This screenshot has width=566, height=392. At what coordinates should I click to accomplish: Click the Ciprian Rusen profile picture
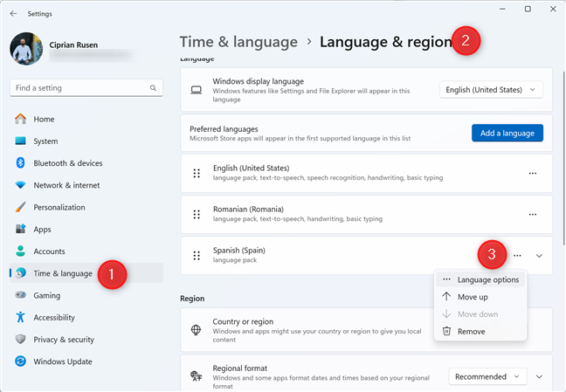click(26, 49)
